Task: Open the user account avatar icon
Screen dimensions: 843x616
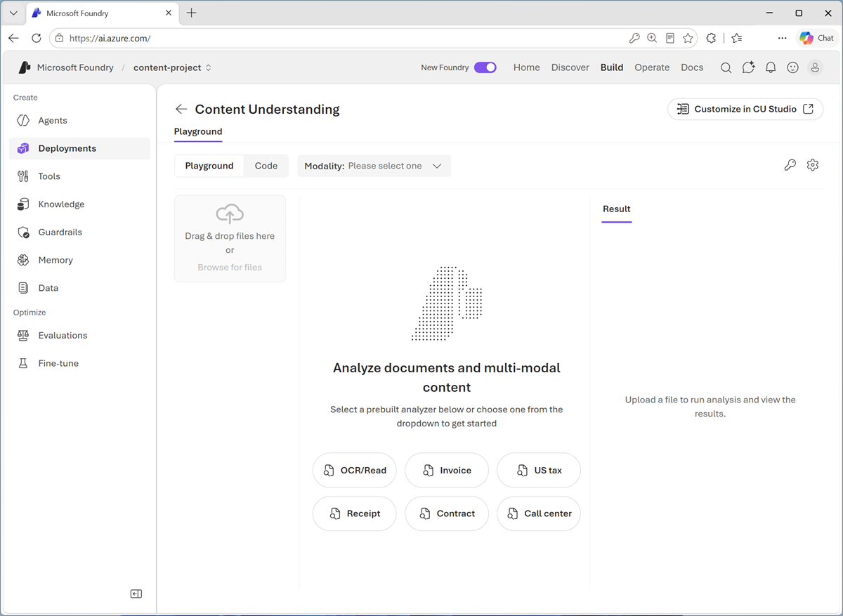Action: point(815,67)
